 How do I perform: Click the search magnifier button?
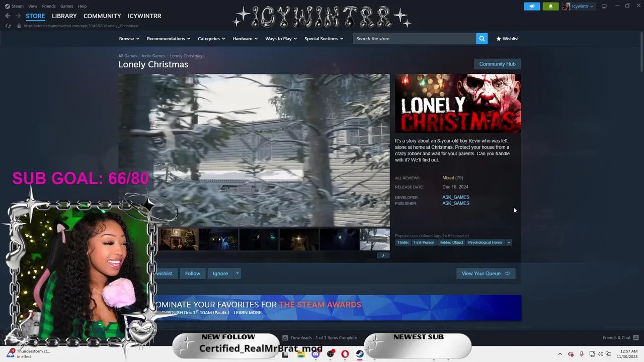pos(481,39)
